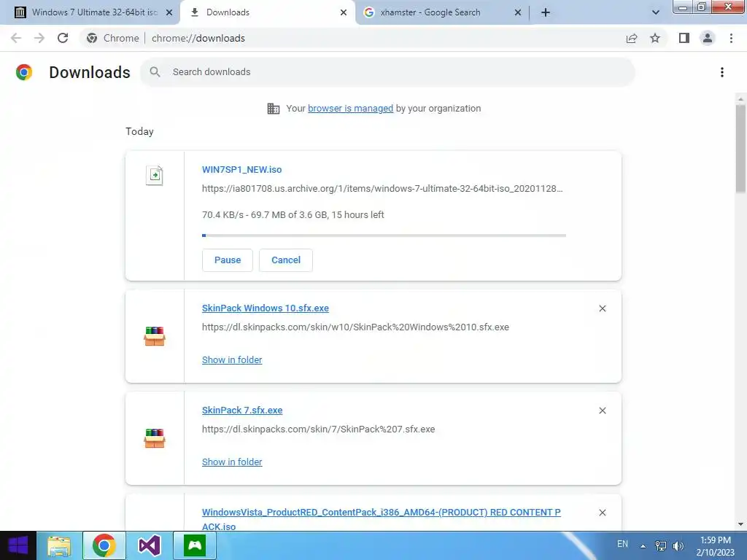This screenshot has height=560, width=747.
Task: Open WindowsVista_ProductRED_ContentPack iso link
Action: pyautogui.click(x=381, y=519)
